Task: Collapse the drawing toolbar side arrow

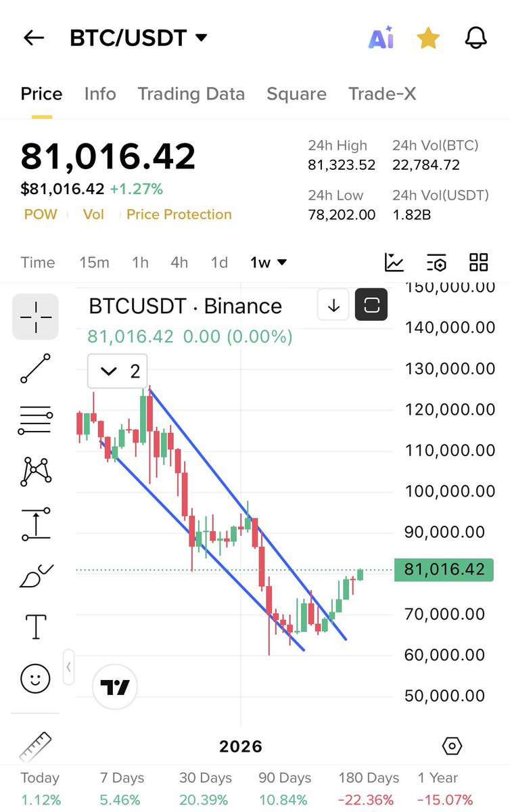Action: point(68,667)
